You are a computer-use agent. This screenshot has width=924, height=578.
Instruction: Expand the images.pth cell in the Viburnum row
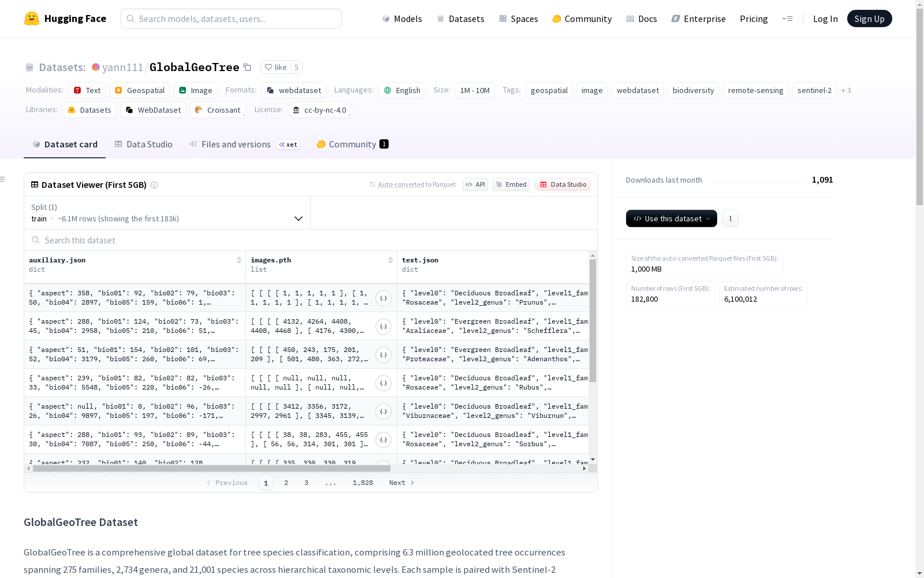(x=383, y=412)
